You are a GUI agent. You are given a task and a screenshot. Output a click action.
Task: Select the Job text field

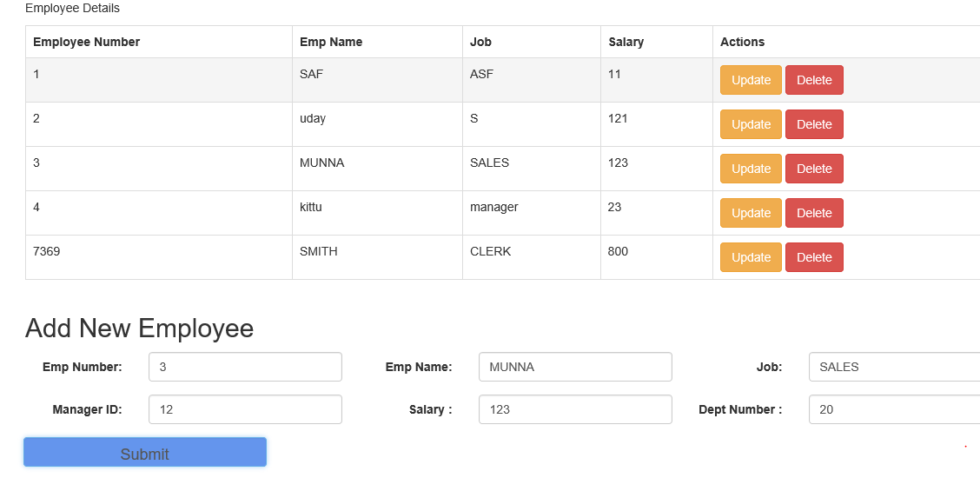[895, 367]
